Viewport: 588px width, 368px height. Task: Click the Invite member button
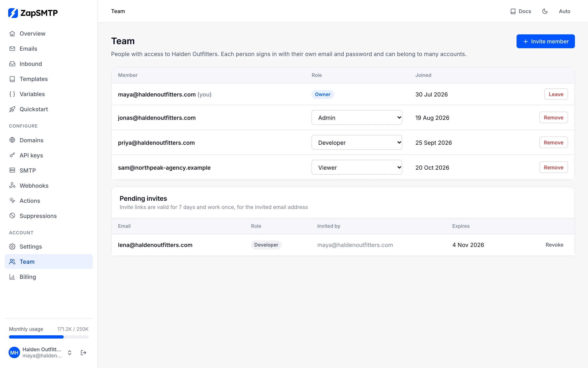coord(546,41)
